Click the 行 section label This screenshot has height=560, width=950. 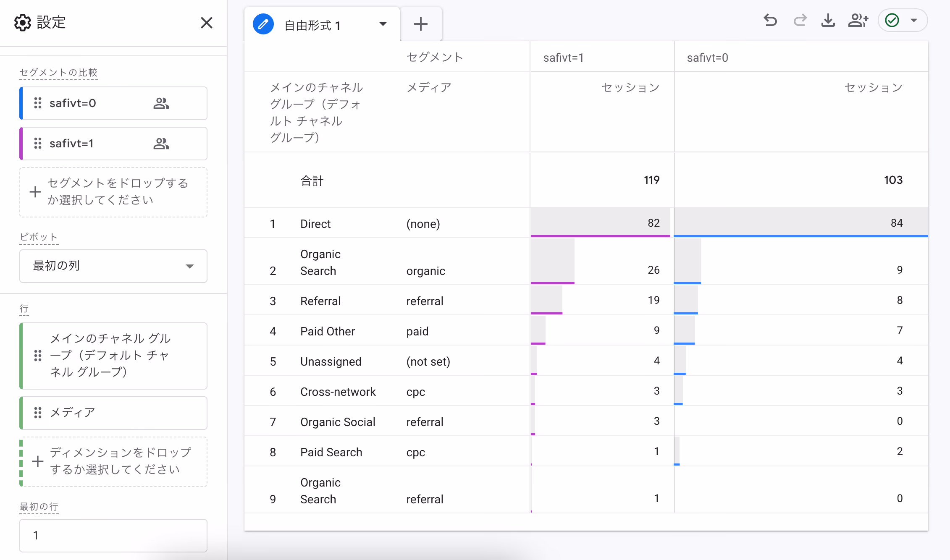point(24,309)
